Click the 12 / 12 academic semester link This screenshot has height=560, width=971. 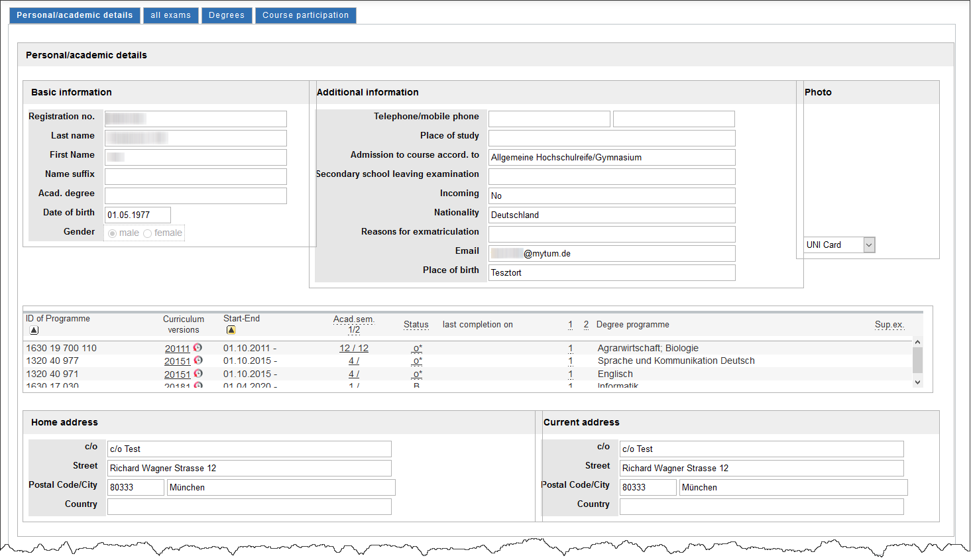tap(353, 349)
